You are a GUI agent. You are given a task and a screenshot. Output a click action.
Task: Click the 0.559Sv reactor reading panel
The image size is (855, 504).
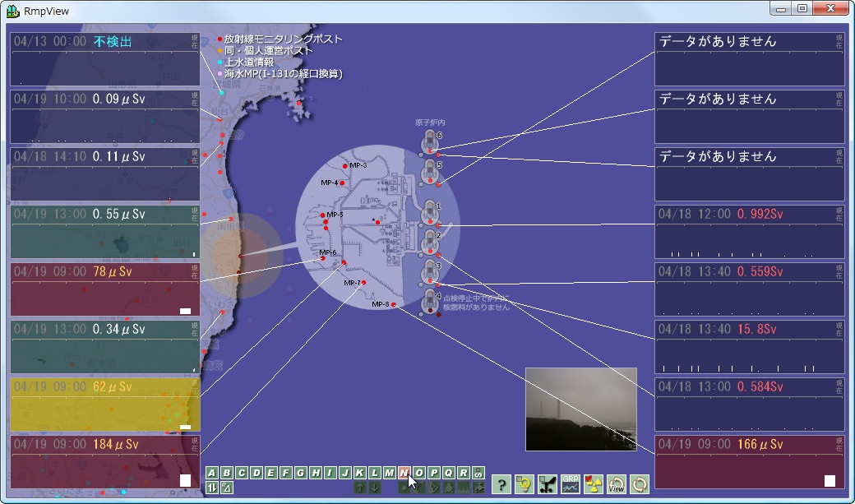[750, 289]
